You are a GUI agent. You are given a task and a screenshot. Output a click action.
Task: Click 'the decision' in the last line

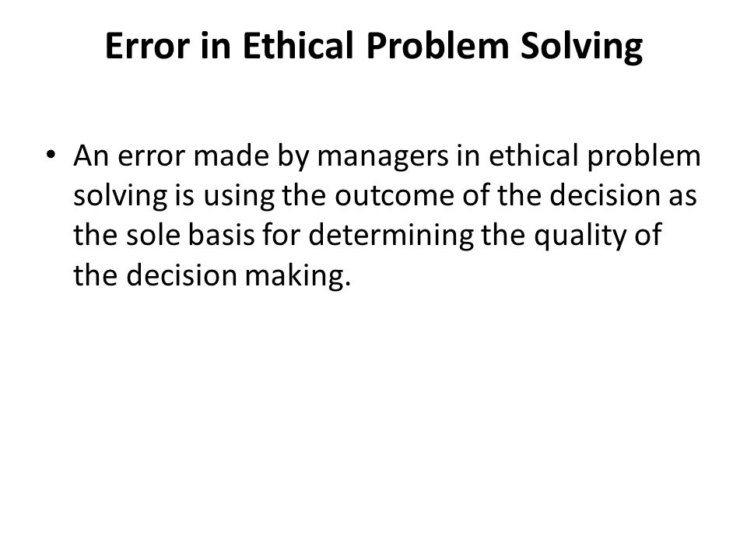coord(156,275)
